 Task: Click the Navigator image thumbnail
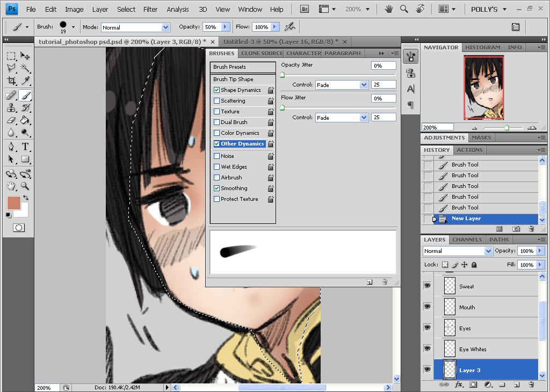pos(484,88)
